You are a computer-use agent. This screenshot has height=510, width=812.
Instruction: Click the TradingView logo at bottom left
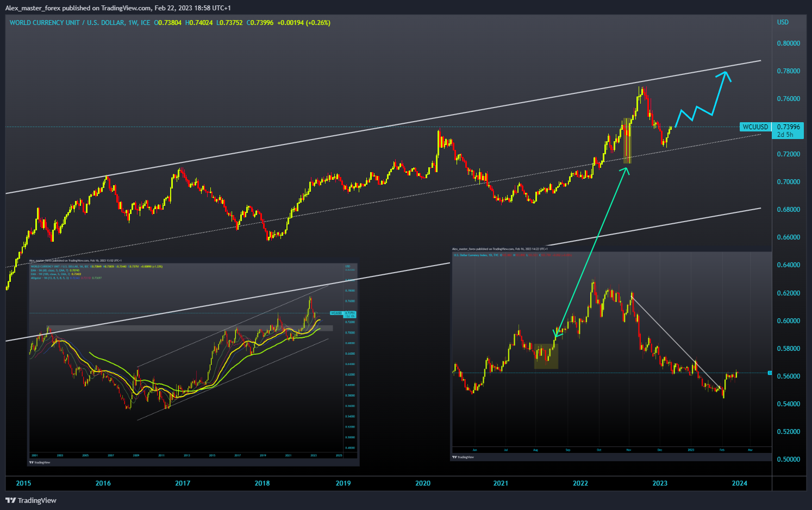pyautogui.click(x=31, y=500)
